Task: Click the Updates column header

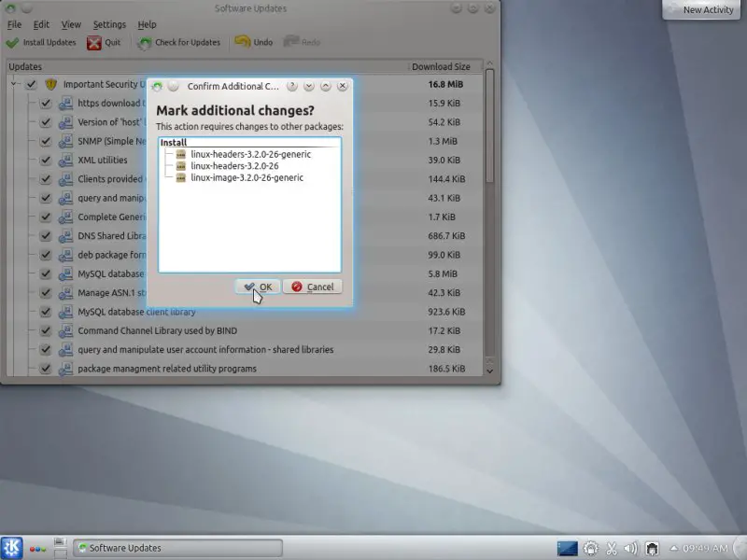Action: (x=207, y=66)
